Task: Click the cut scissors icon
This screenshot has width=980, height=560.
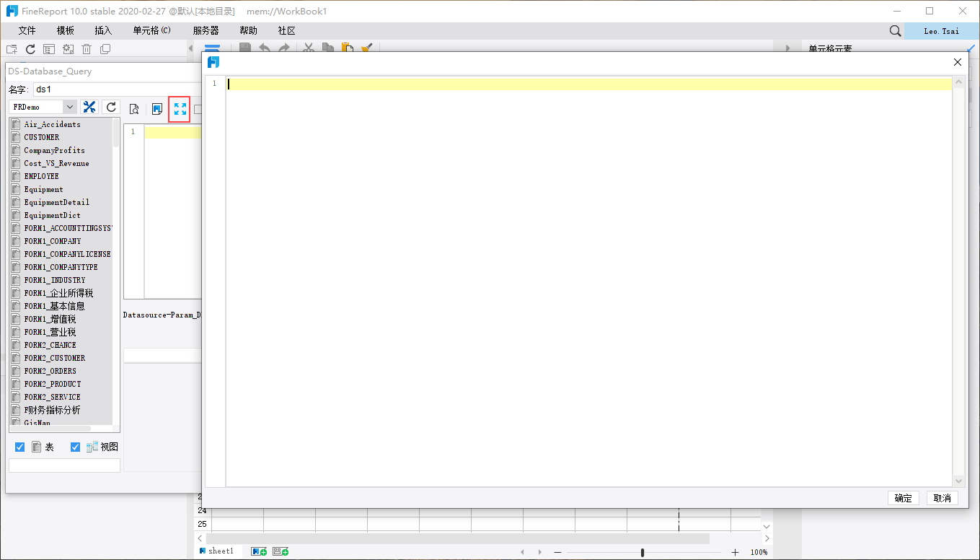Action: coord(309,48)
